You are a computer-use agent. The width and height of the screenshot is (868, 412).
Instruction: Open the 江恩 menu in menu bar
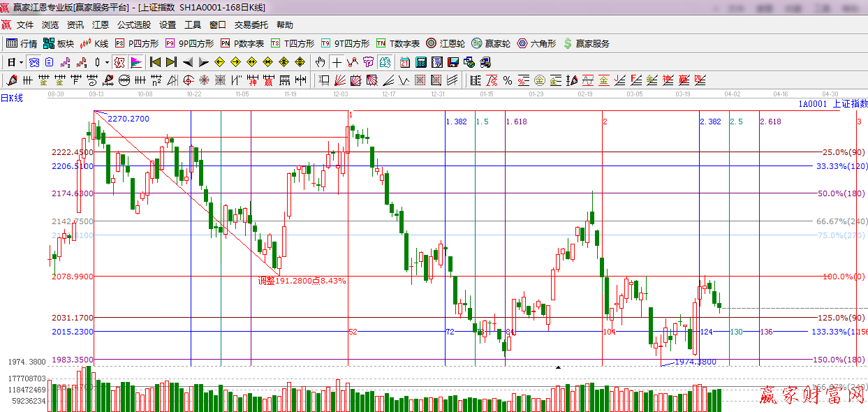coord(101,25)
